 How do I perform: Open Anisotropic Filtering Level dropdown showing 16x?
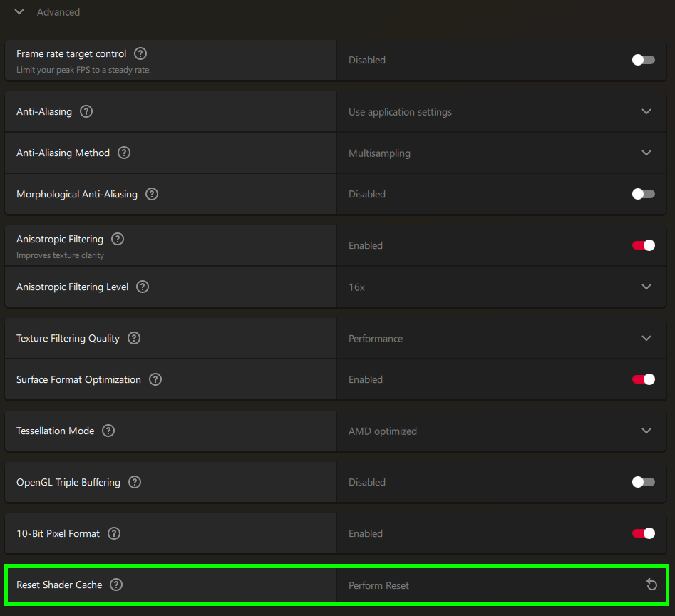(501, 287)
